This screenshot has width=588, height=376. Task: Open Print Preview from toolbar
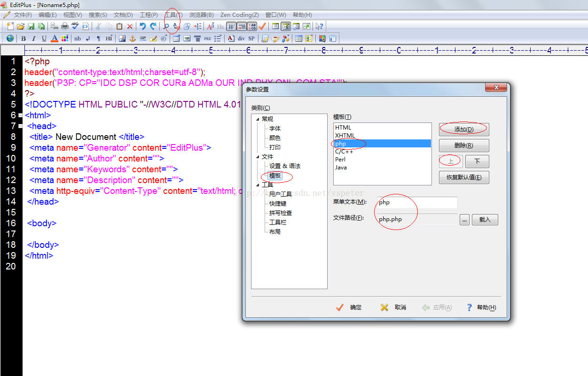(x=55, y=26)
